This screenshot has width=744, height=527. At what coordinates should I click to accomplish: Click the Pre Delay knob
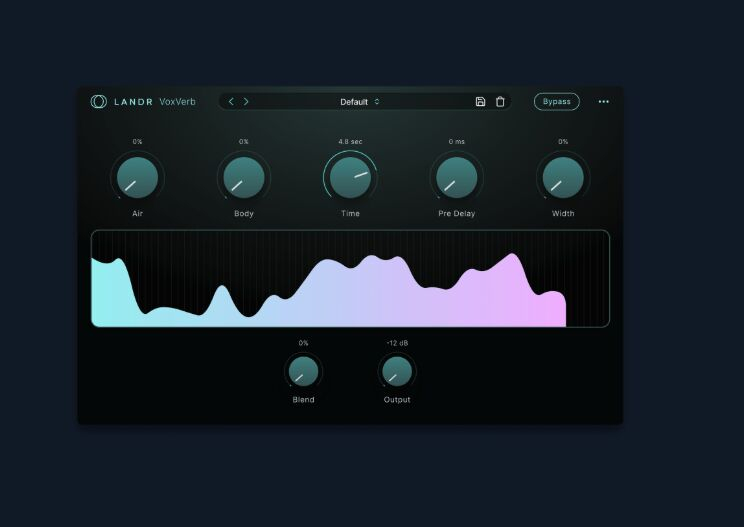456,177
